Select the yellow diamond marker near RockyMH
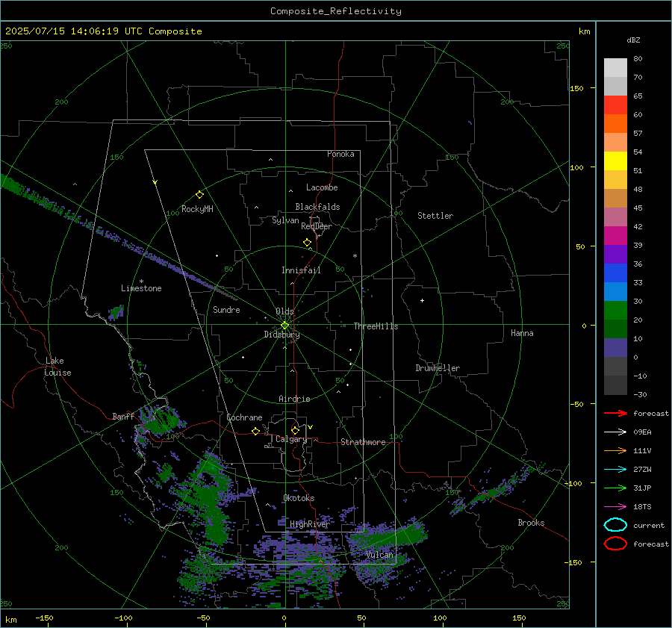672x628 pixels. 199,195
